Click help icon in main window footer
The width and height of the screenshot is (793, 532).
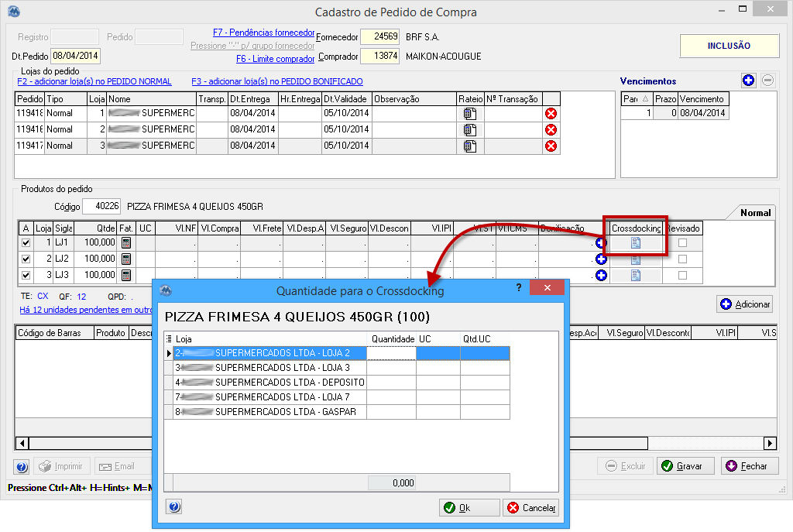coord(22,467)
